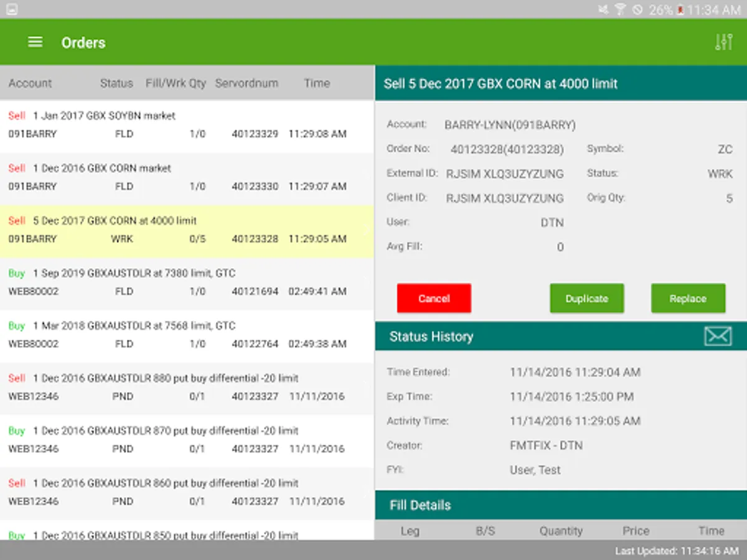Select Sell GBXAUSTDLR 880 put order
Screen dimensions: 747x560
click(x=187, y=389)
